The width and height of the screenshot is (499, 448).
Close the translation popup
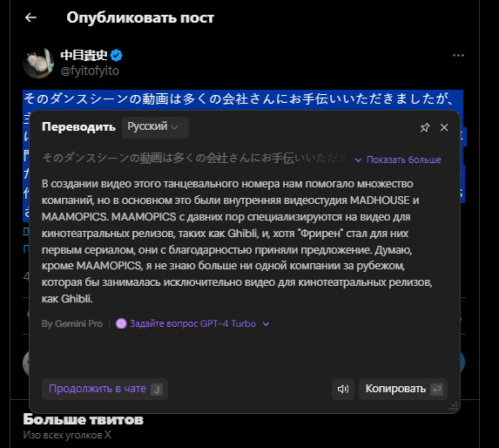[444, 127]
